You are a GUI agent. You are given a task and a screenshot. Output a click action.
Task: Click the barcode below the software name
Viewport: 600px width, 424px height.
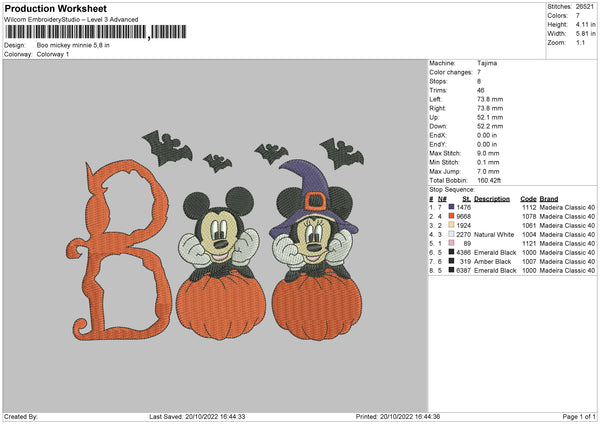tap(75, 33)
